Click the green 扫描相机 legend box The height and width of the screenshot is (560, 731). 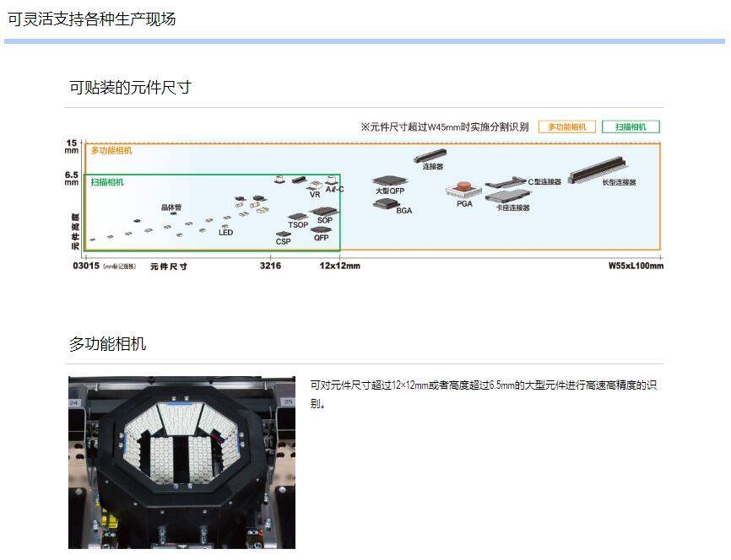pyautogui.click(x=631, y=127)
